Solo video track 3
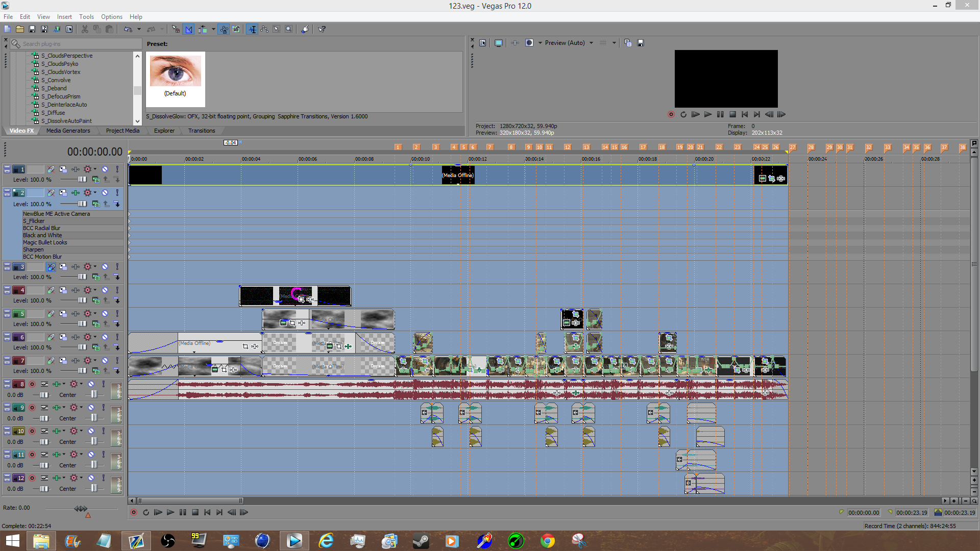The width and height of the screenshot is (980, 551). point(117,267)
